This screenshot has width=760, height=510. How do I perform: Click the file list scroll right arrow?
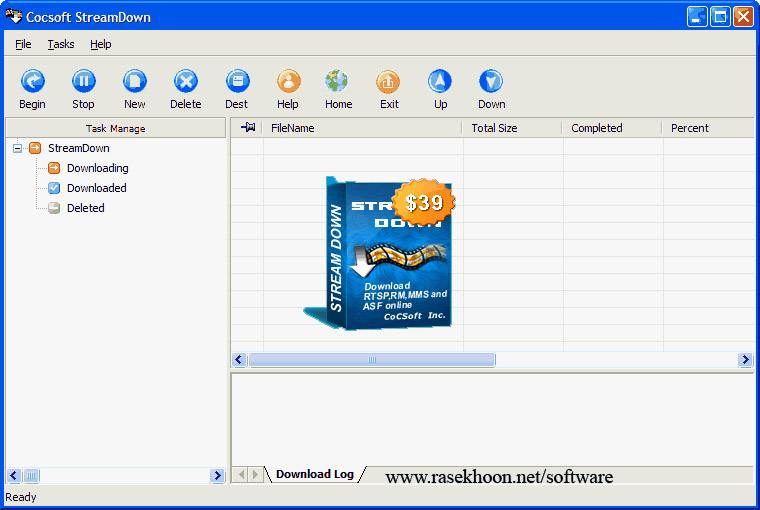coord(745,360)
